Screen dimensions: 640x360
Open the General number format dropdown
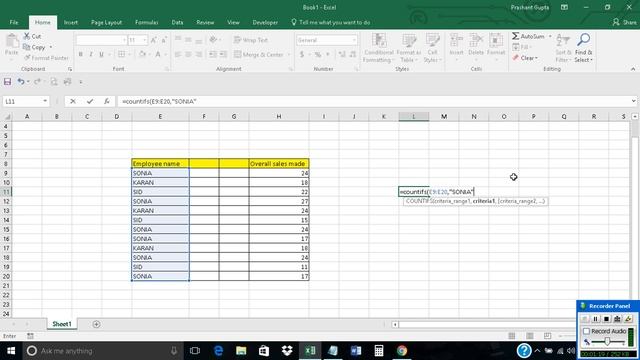[354, 40]
